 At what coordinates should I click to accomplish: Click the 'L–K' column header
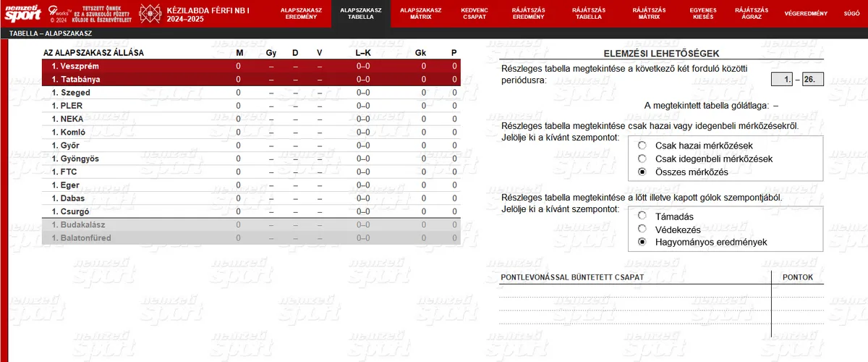pos(363,53)
